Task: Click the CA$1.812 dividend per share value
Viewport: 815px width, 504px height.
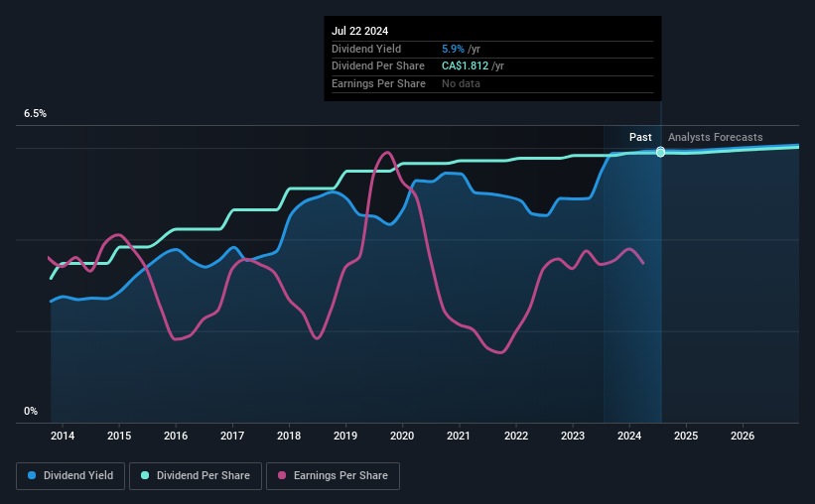Action: pyautogui.click(x=466, y=66)
